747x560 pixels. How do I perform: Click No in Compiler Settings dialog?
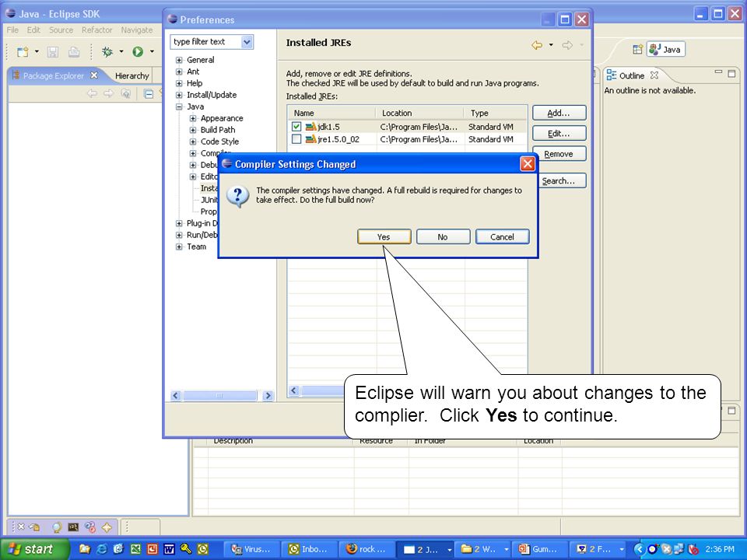pyautogui.click(x=443, y=236)
